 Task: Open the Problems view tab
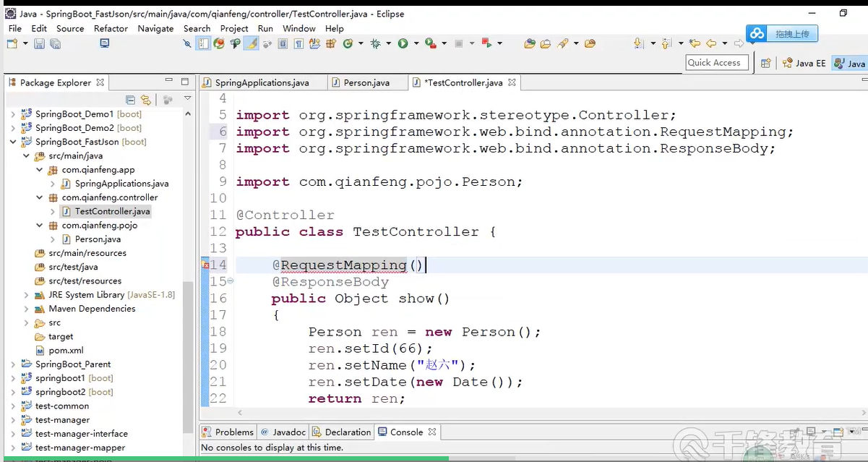[228, 432]
